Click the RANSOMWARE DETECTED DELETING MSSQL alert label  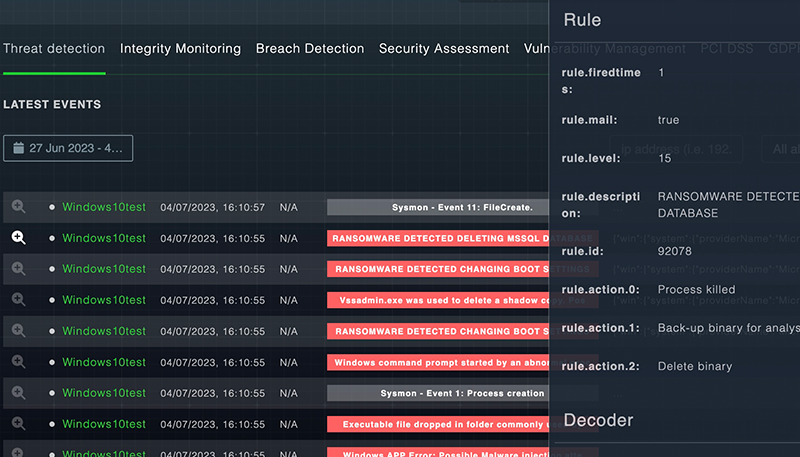438,238
